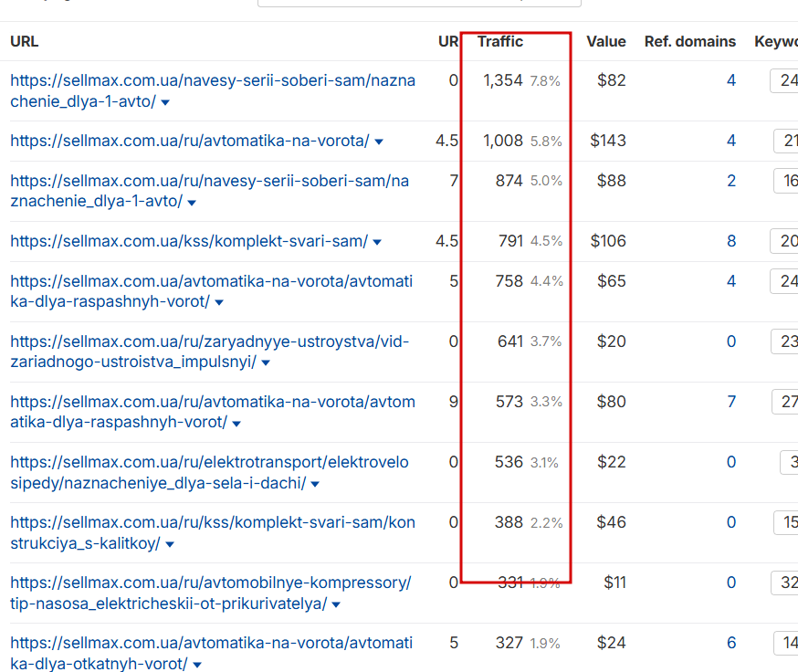Expand dropdown arrow beside the 573 traffic URL

click(x=236, y=423)
